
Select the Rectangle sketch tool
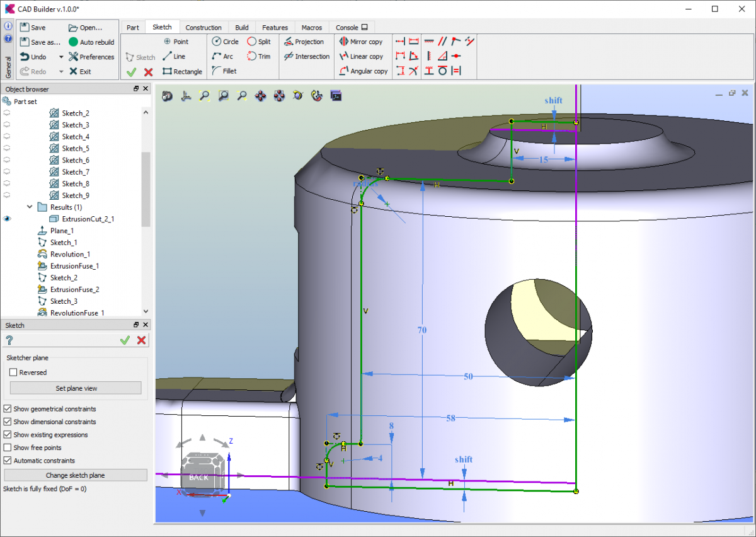click(182, 72)
